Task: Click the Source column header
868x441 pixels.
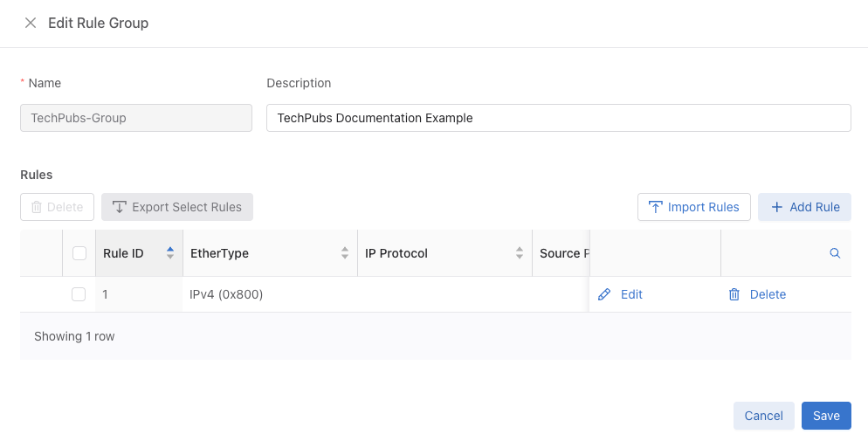Action: point(561,253)
